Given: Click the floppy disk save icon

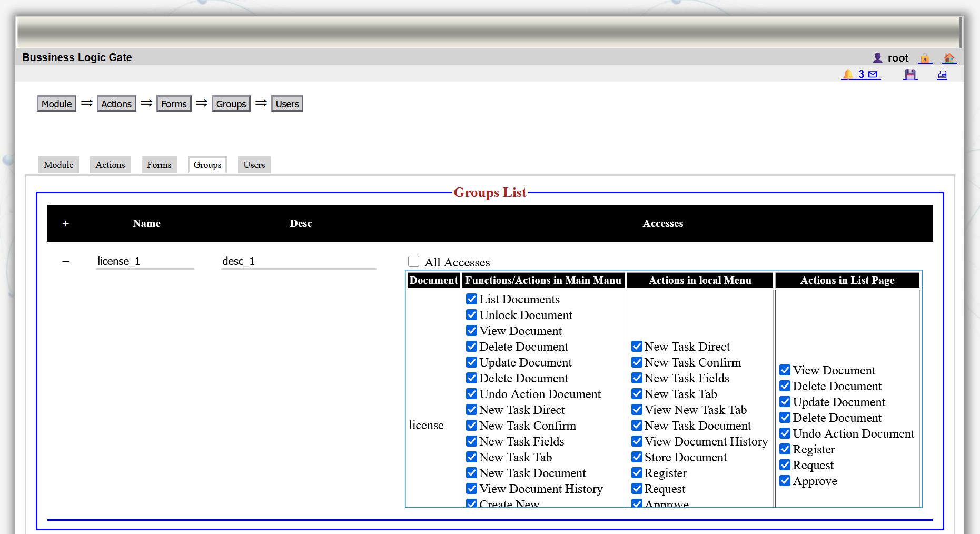Looking at the screenshot, I should (x=910, y=74).
